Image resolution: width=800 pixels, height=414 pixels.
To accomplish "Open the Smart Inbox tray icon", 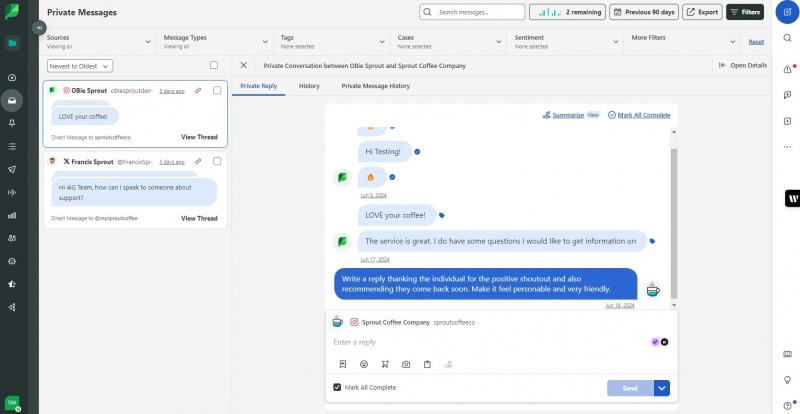I will point(12,101).
